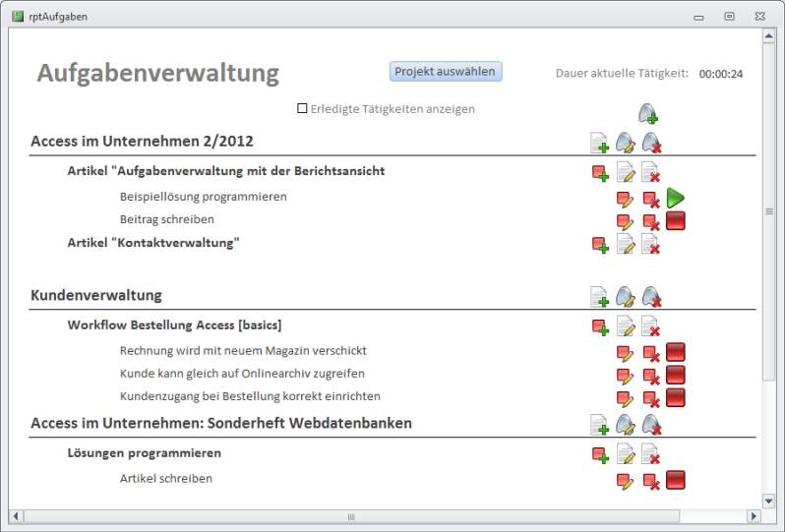Start timer for Beispiellösung programmieren
The image size is (785, 532).
(x=675, y=199)
